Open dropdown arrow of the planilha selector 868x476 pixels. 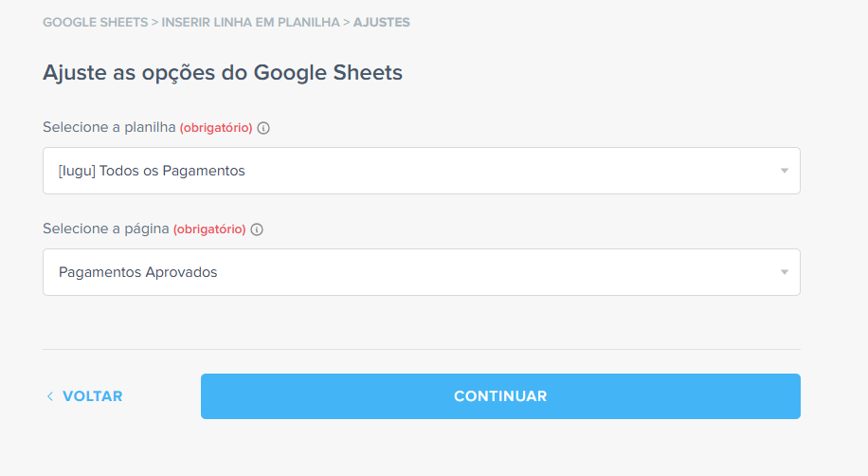coord(784,171)
